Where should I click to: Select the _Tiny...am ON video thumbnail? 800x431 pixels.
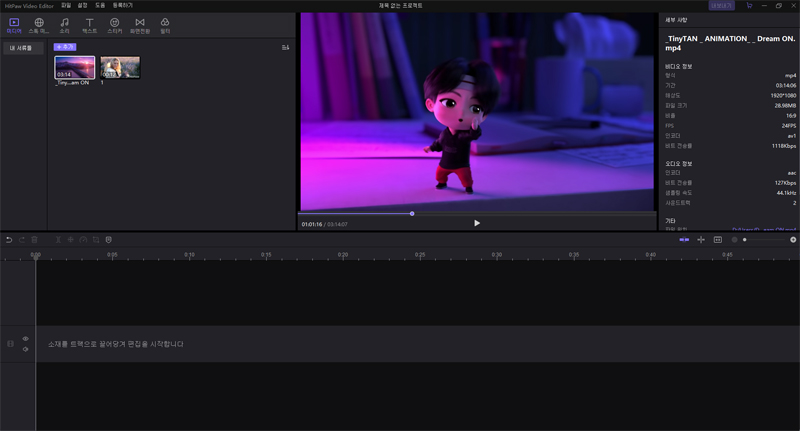(74, 67)
